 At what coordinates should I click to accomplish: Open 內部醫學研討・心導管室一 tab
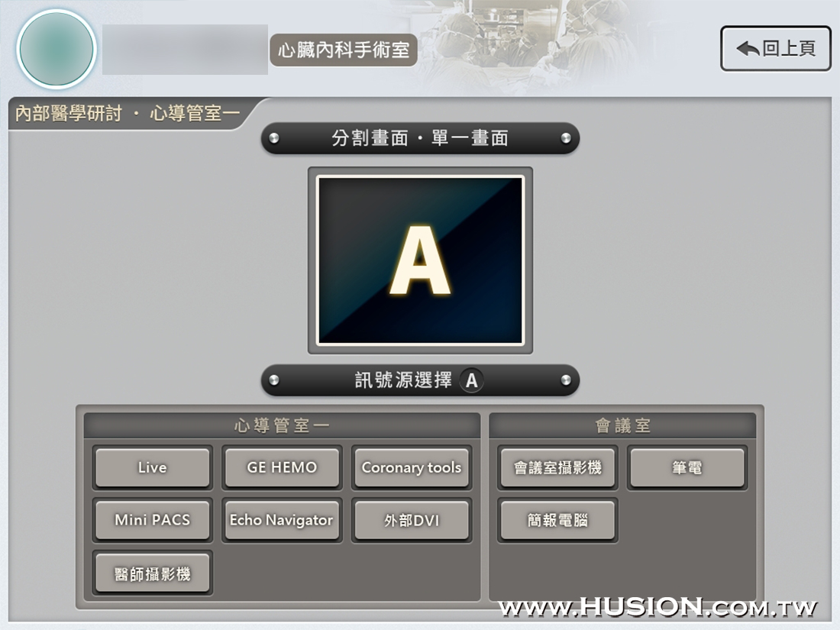click(128, 113)
